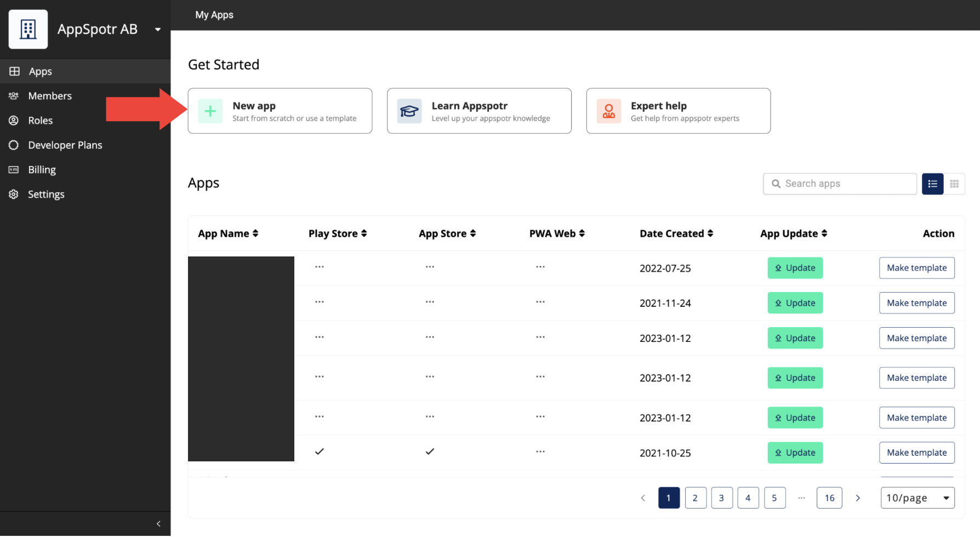980x537 pixels.
Task: Click the AppSpotr AB building logo icon
Action: pyautogui.click(x=28, y=29)
